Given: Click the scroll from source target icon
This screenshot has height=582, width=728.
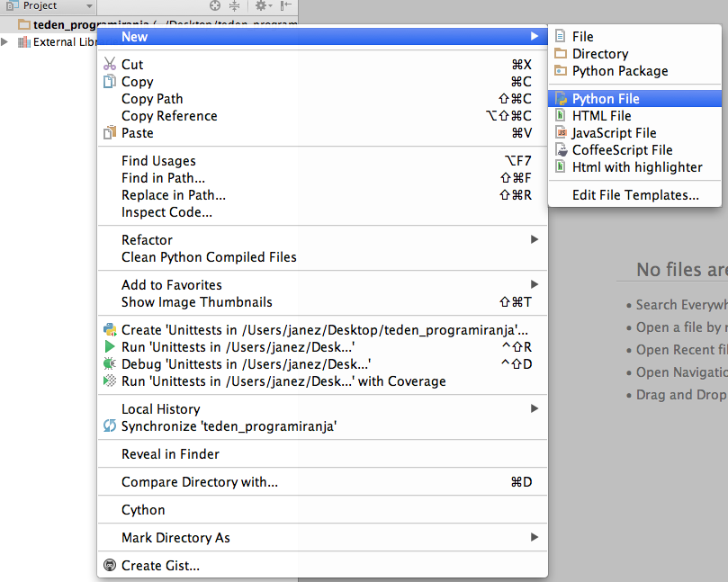Looking at the screenshot, I should coord(215,6).
